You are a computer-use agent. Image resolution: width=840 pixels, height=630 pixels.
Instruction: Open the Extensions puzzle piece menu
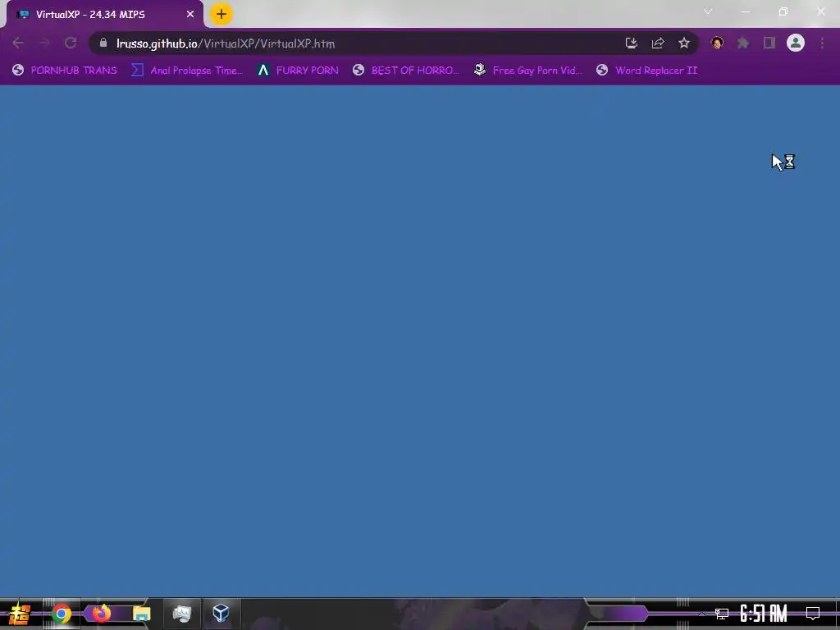pyautogui.click(x=743, y=43)
